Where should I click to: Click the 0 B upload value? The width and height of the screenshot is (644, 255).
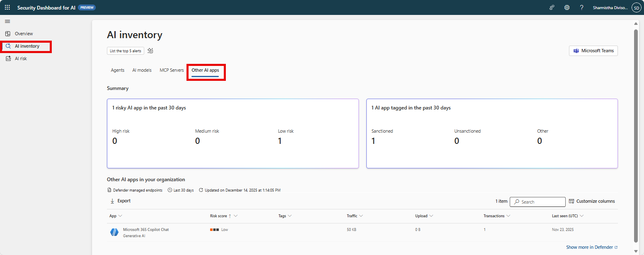coord(418,230)
